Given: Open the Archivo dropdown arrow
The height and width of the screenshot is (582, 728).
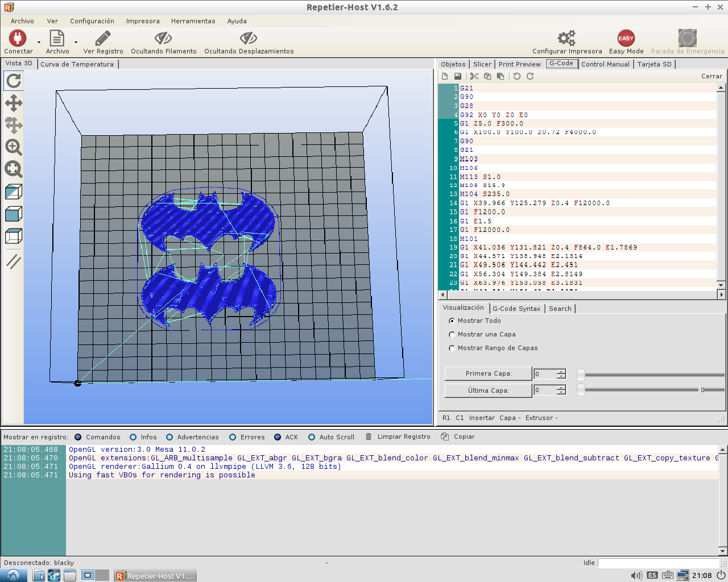Looking at the screenshot, I should 75,42.
